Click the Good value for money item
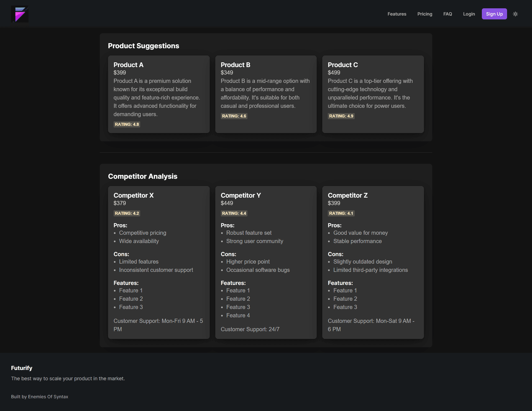The width and height of the screenshot is (532, 411). point(360,233)
